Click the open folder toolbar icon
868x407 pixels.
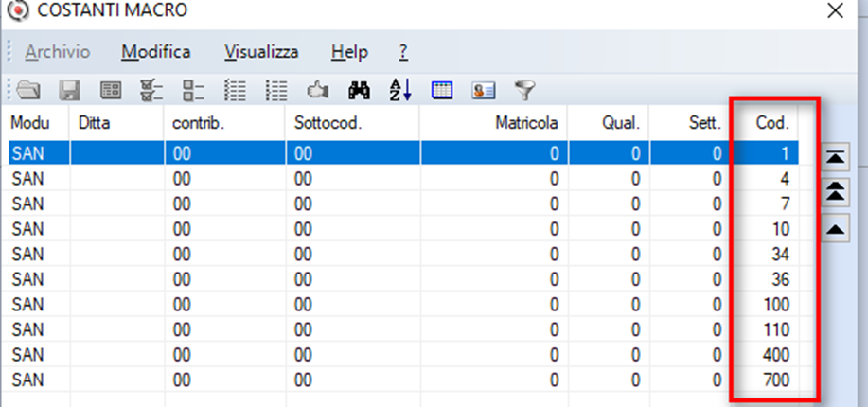pyautogui.click(x=28, y=90)
